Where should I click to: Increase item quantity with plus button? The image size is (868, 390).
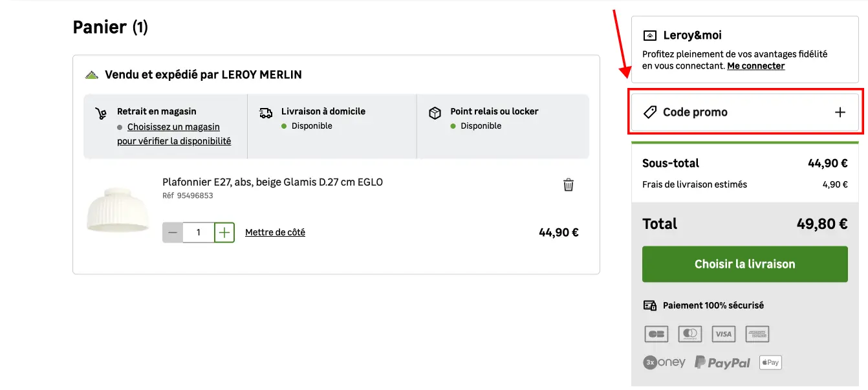click(224, 232)
